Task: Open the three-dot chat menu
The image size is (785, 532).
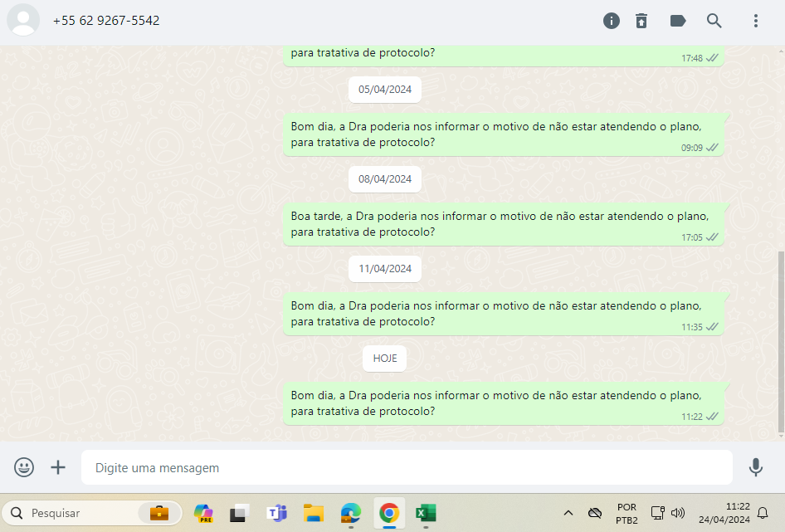Action: (756, 21)
